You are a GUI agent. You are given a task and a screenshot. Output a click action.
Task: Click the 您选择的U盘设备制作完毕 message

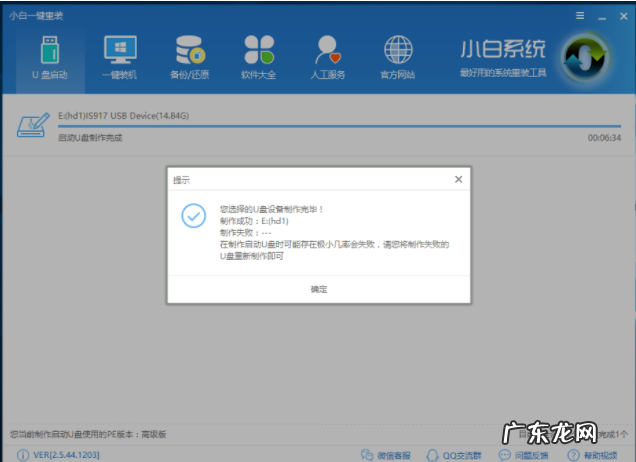coord(271,209)
